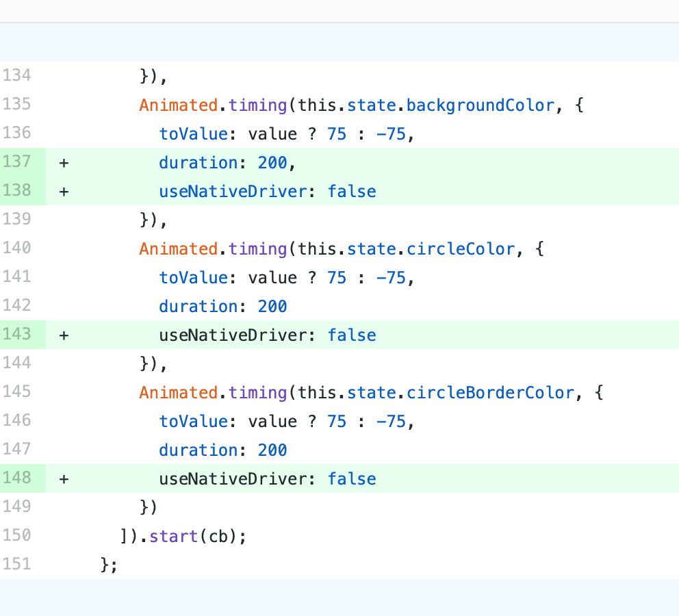This screenshot has width=679, height=616.
Task: Click 'Animated' on line 145
Action: [179, 393]
